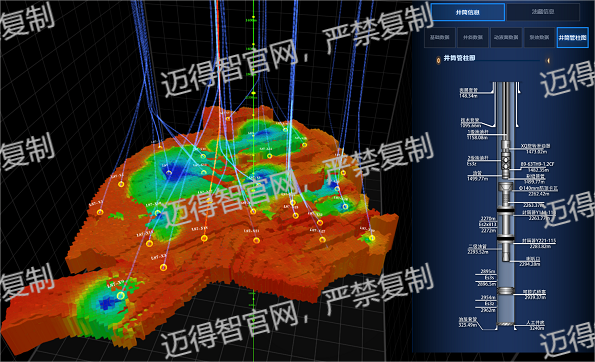Screen dimensions: 595x362
Task: Show the 动液面数据 sub-tab
Action: coord(506,37)
